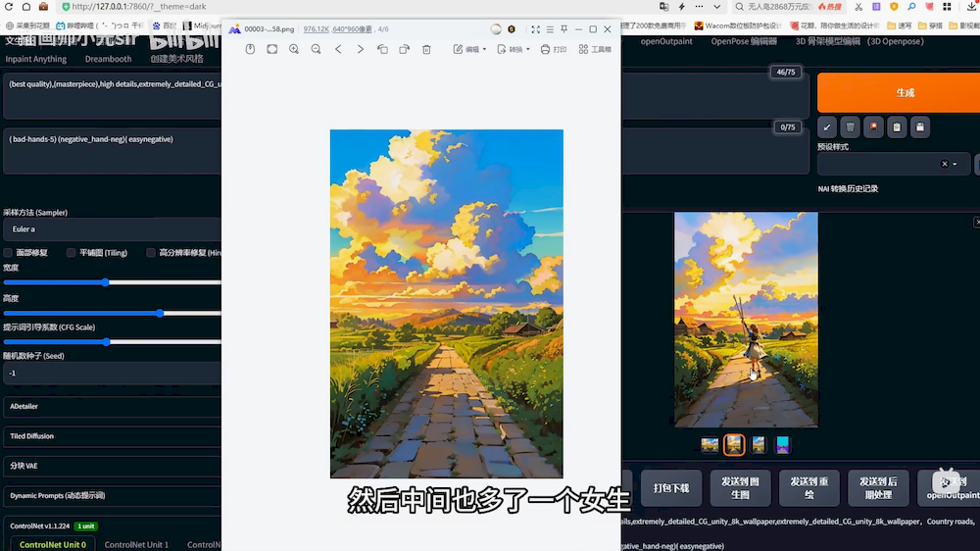This screenshot has width=980, height=551.
Task: Open the Euler a sampler dropdown
Action: pyautogui.click(x=110, y=229)
